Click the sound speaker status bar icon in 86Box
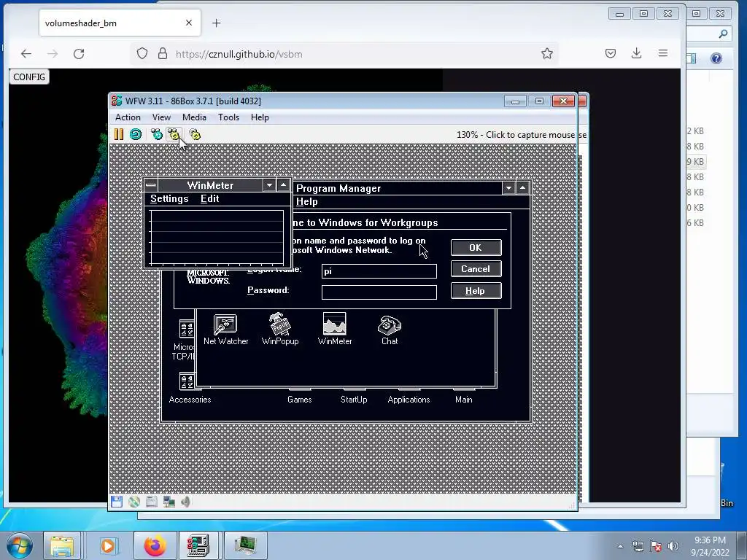The width and height of the screenshot is (747, 560). [x=186, y=502]
